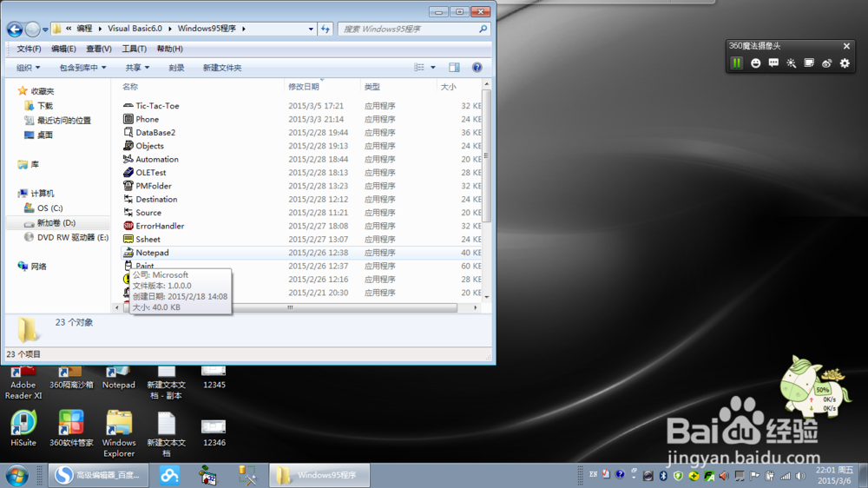868x488 pixels.
Task: Open the speech bubble tool in 360 camera
Action: coord(773,63)
